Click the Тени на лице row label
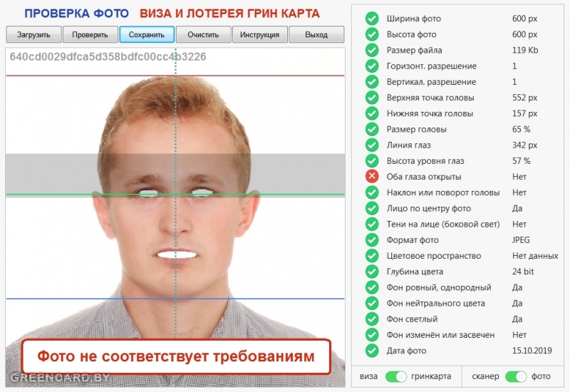The height and width of the screenshot is (392, 570). [443, 224]
